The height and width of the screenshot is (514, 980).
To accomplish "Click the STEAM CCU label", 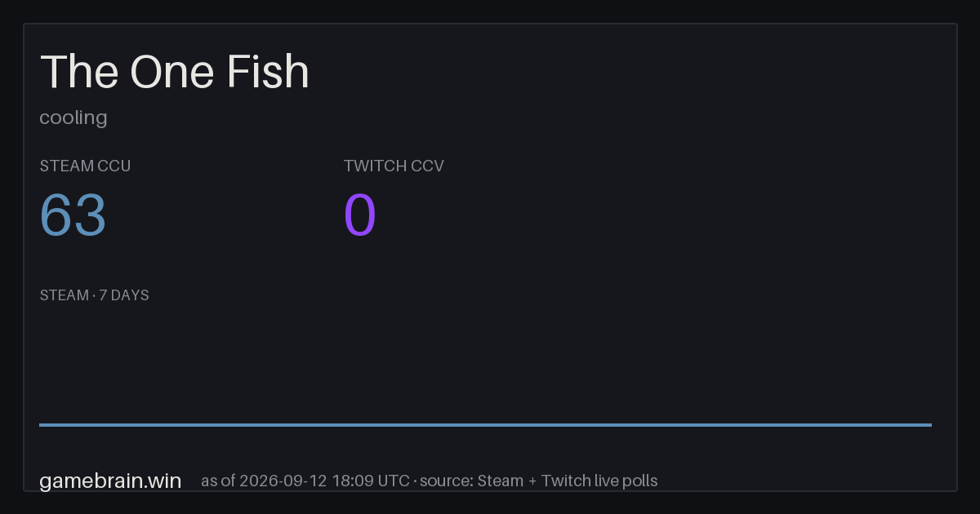I will [x=85, y=166].
